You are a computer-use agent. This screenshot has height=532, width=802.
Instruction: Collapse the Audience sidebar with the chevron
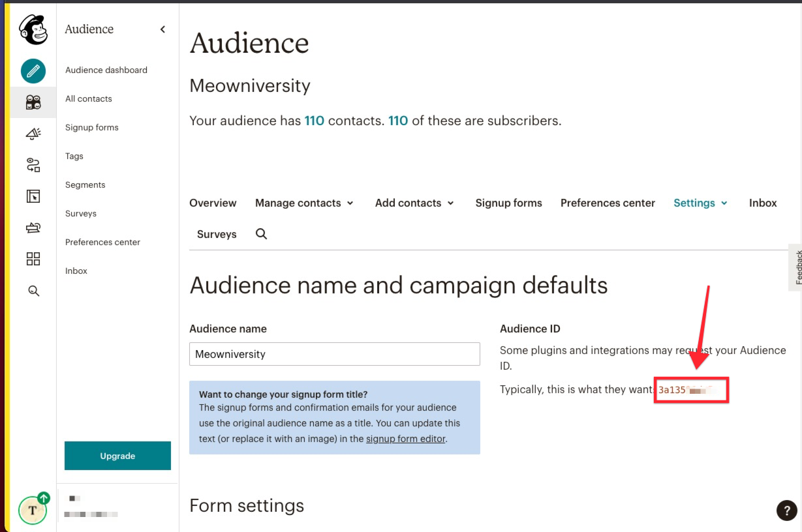[162, 29]
